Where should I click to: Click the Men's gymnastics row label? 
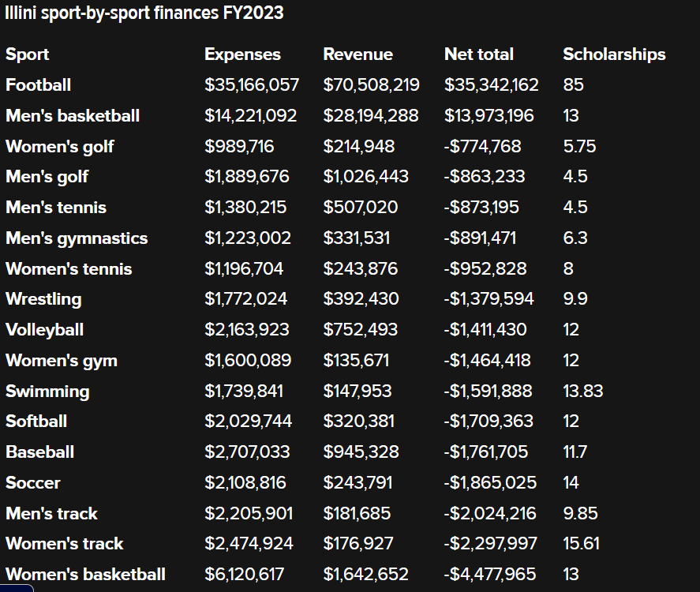point(77,238)
